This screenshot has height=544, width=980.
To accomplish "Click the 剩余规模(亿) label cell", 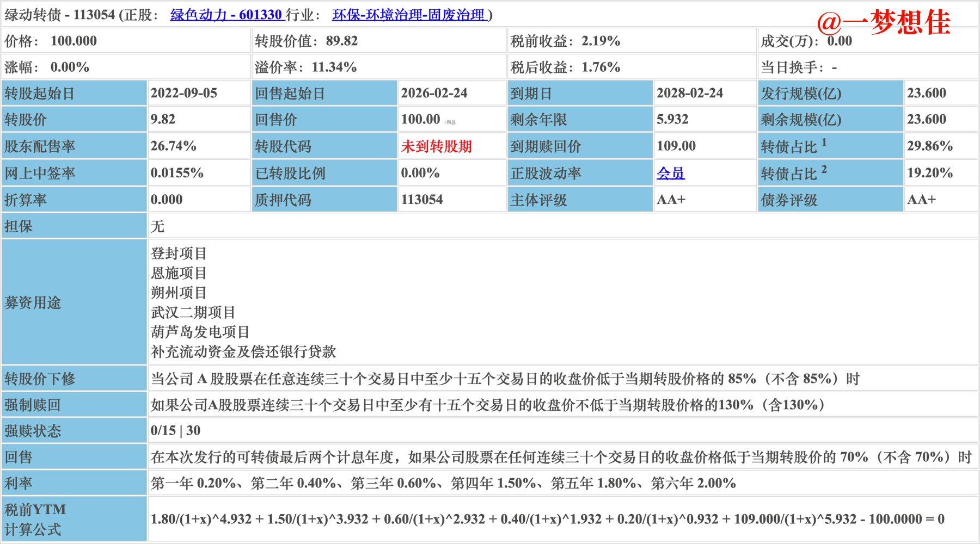I will point(830,119).
